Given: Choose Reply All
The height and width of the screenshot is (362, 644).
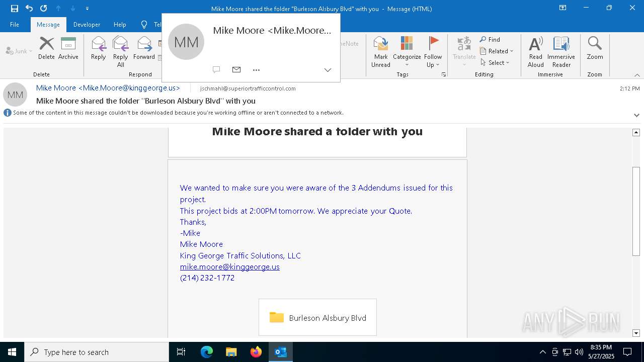Looking at the screenshot, I should (120, 52).
